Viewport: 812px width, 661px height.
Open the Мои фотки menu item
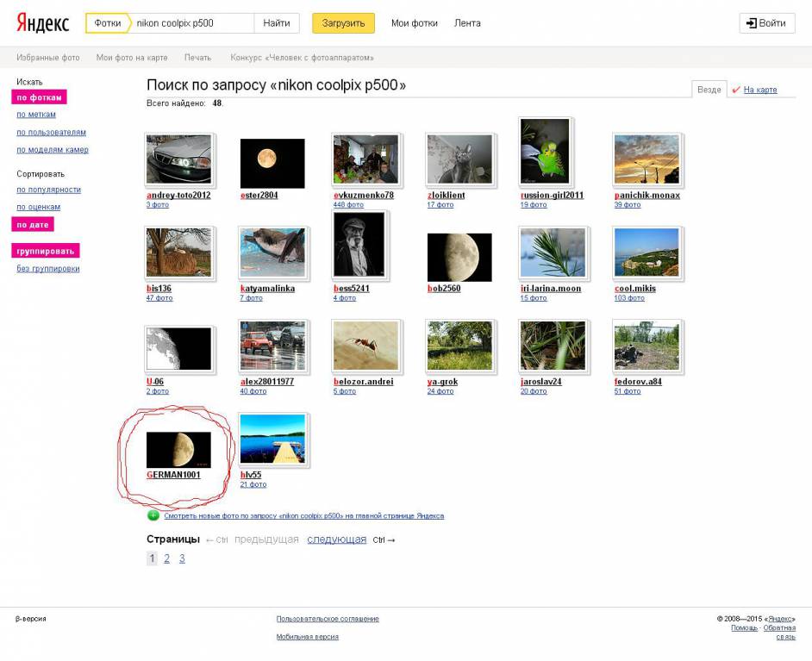(414, 23)
